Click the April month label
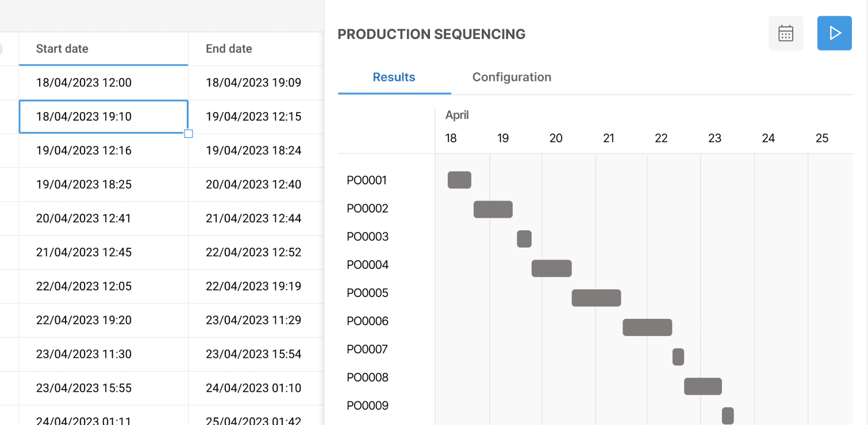The width and height of the screenshot is (868, 425). click(457, 115)
